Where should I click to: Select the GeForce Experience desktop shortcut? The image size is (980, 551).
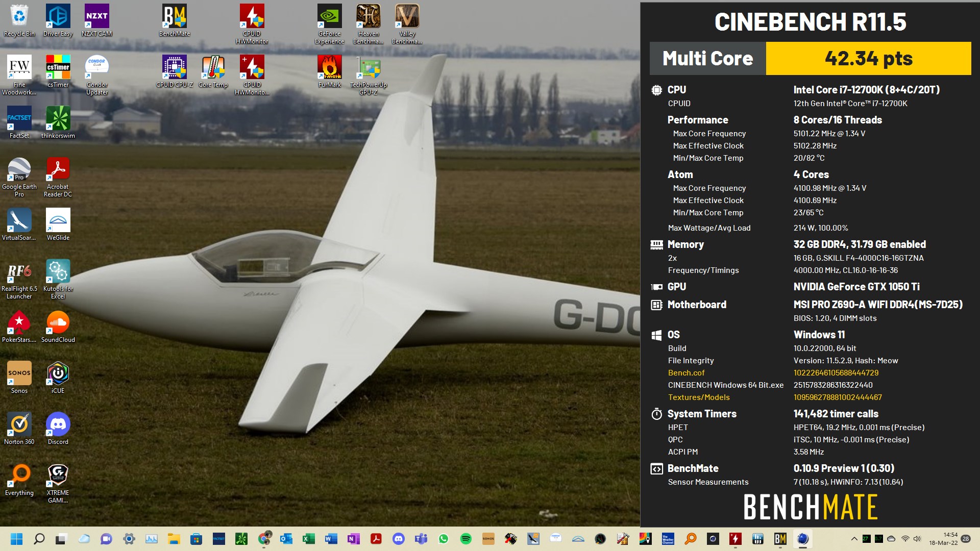click(330, 24)
